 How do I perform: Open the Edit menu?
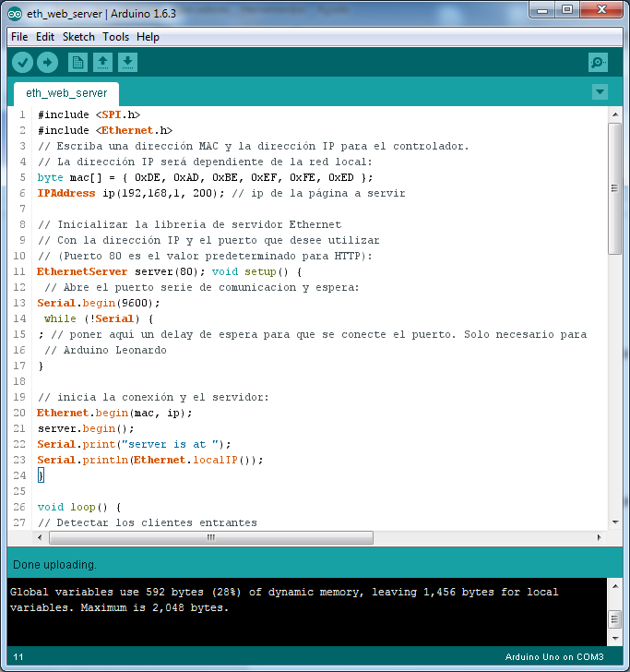click(45, 37)
